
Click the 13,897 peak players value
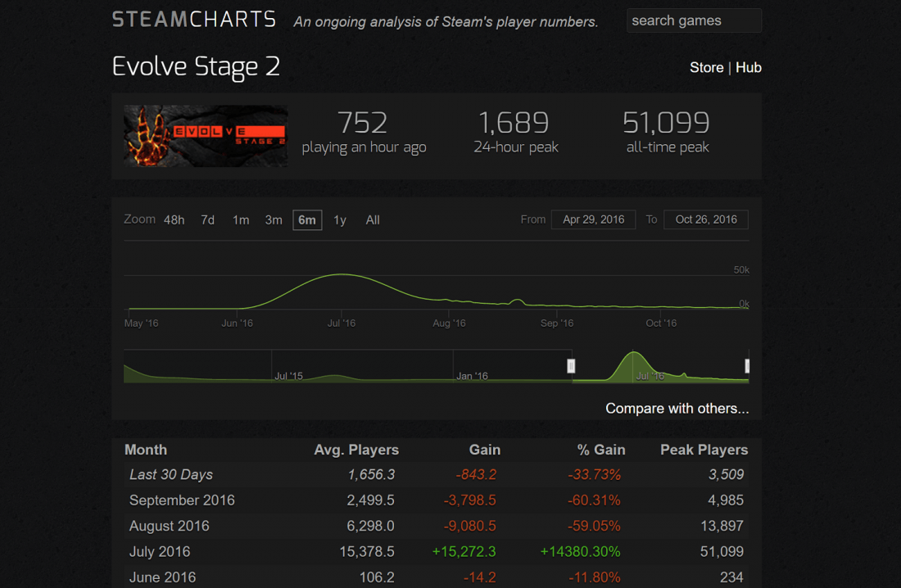pos(722,527)
